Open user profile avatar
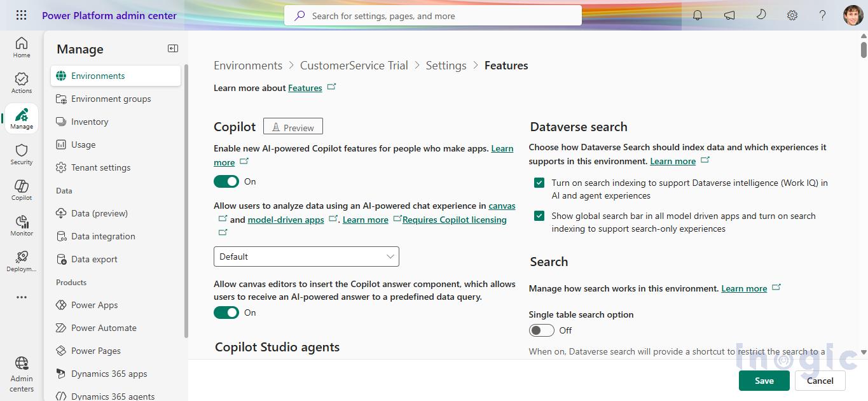This screenshot has height=401, width=868. point(853,15)
